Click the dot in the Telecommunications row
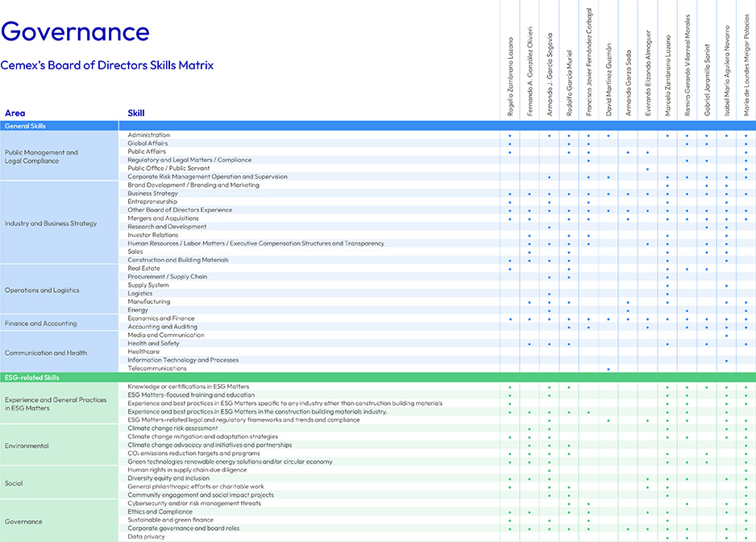Screen dimensions: 756x542 pos(609,369)
